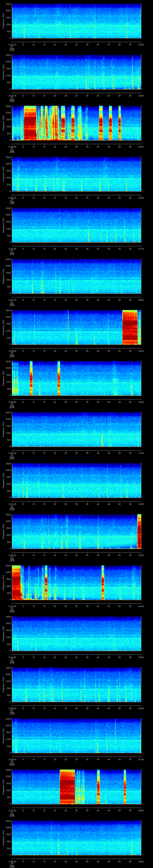Click the 0:32:00 start time label
Image resolution: width=153 pixels, height=868 pixels.
coord(12,555)
